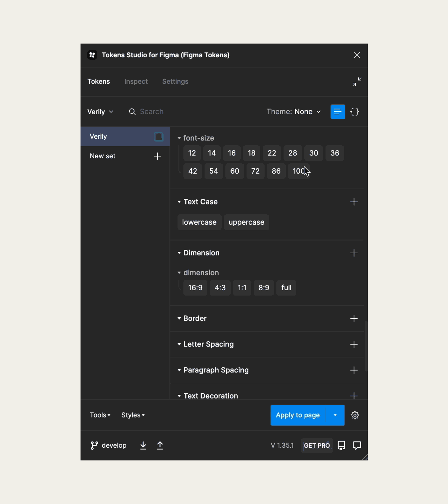
Task: Open the Verily token set dropdown
Action: click(100, 112)
